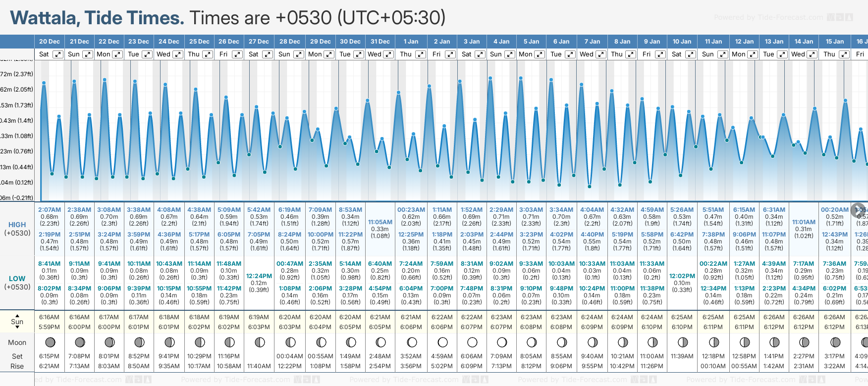868x386 pixels.
Task: Click the Wattala, Tide Times heading
Action: [97, 18]
